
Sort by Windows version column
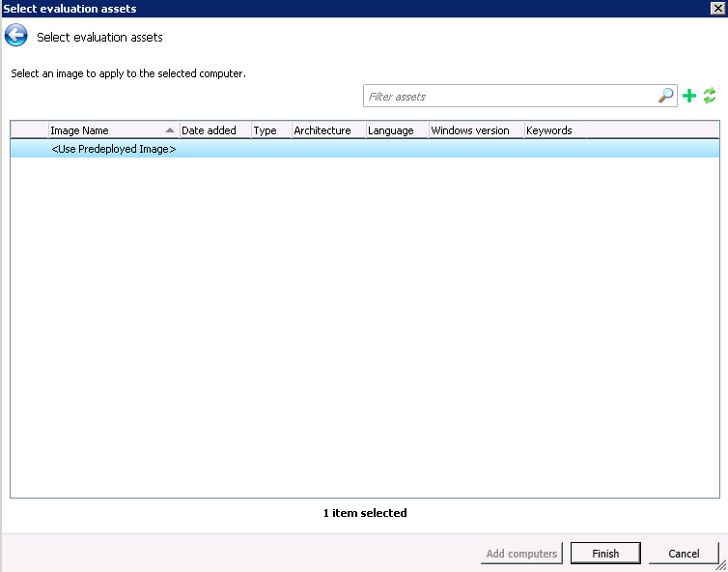point(475,130)
